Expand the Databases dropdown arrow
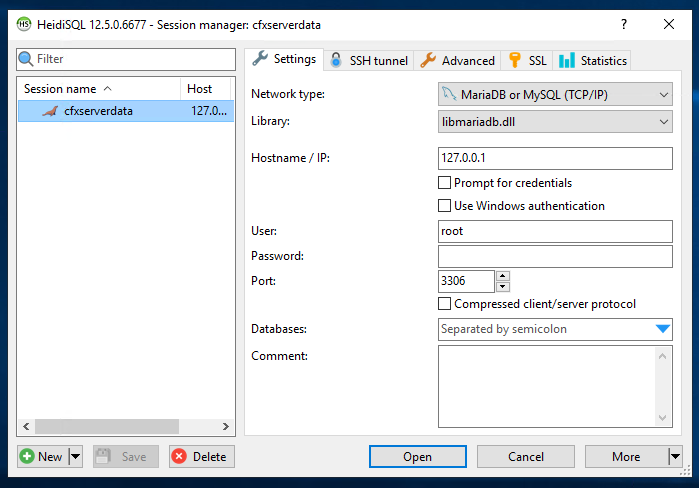Screen dimensions: 699x488 pyautogui.click(x=663, y=329)
